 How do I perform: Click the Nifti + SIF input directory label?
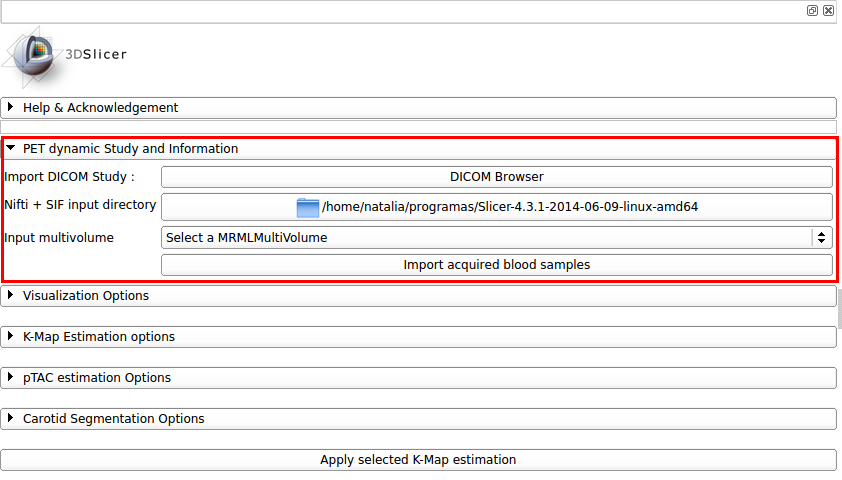(80, 205)
